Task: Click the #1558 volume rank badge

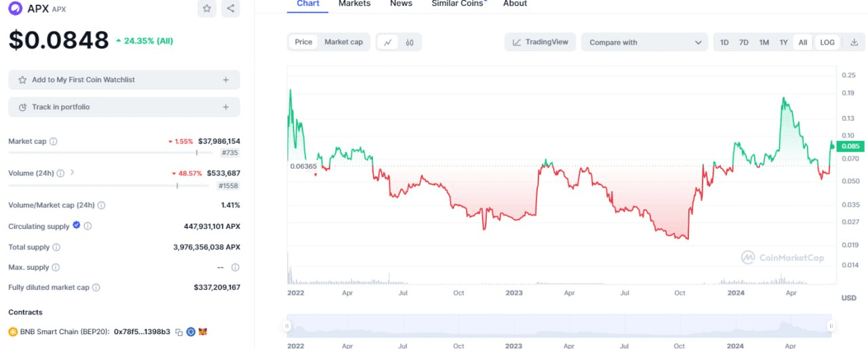Action: click(x=228, y=186)
